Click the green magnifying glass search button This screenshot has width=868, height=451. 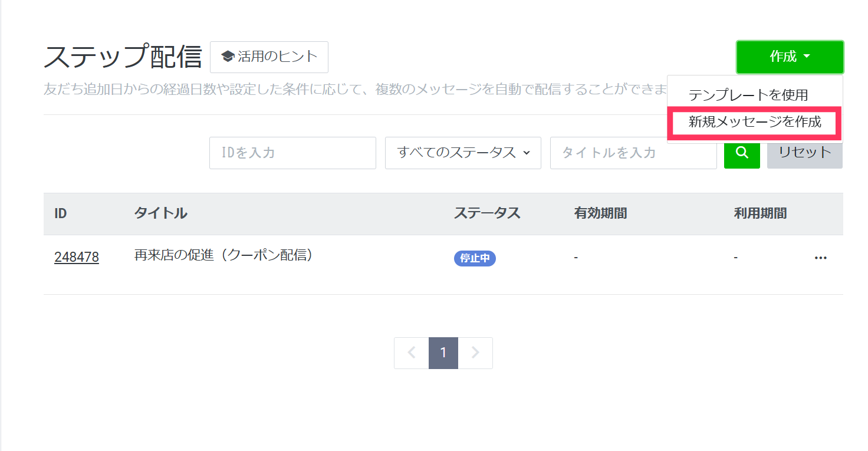click(742, 153)
